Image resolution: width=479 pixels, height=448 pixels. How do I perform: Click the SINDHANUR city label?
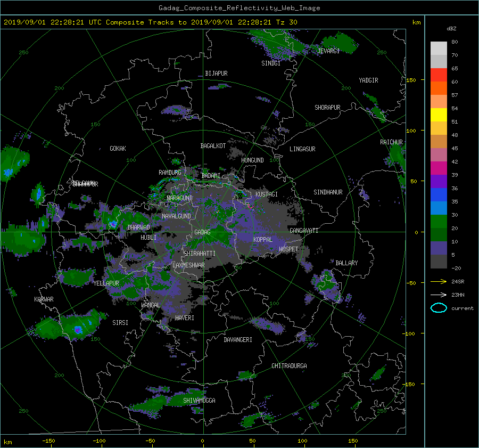[x=328, y=192]
